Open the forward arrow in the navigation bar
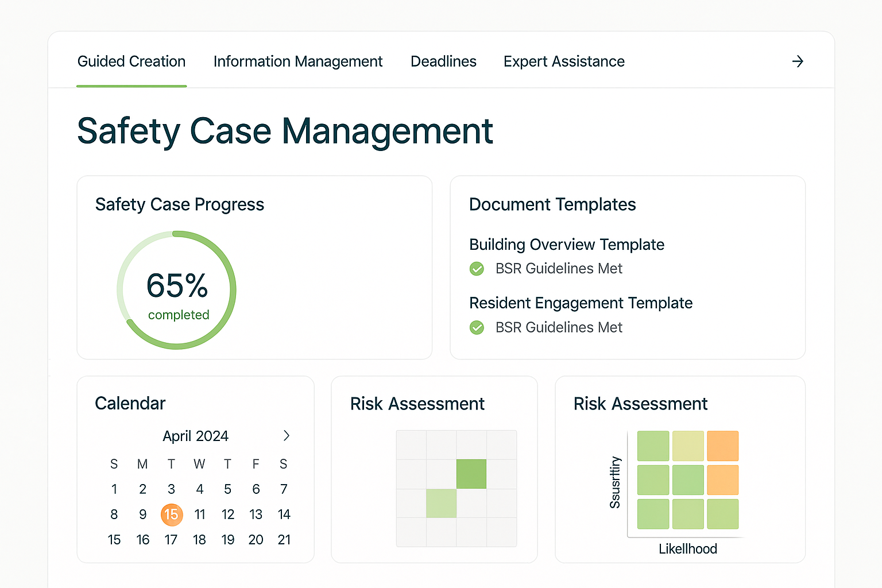This screenshot has width=882, height=588. 798,61
